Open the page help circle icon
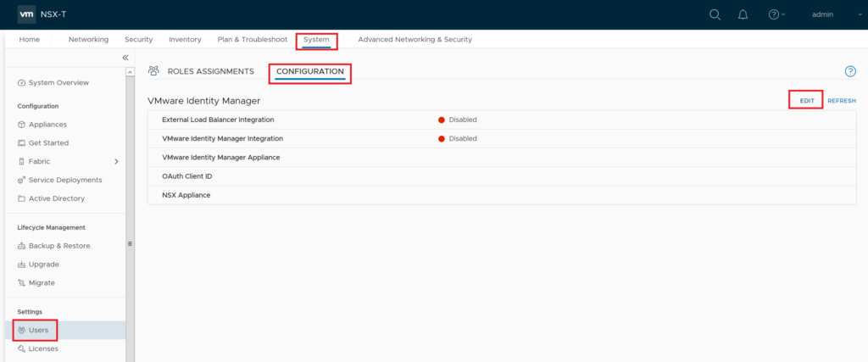The width and height of the screenshot is (868, 362). 850,71
